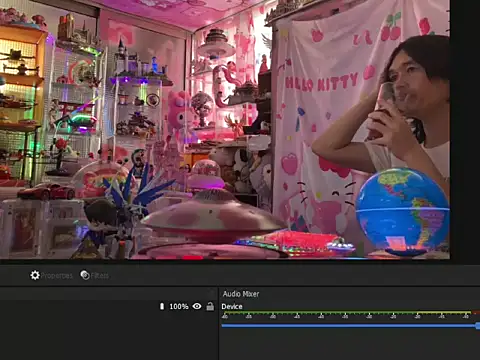480x360 pixels.
Task: Click the black area right of the preview
Action: 465,130
